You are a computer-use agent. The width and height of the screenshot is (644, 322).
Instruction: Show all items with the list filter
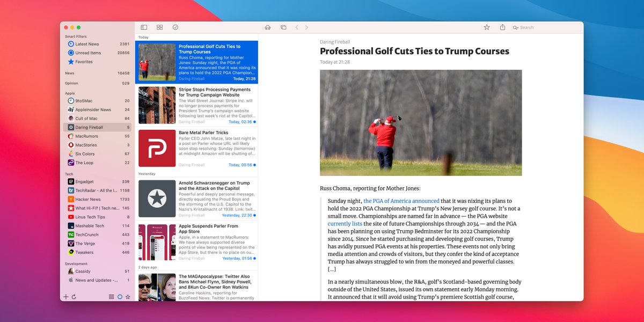point(111,296)
